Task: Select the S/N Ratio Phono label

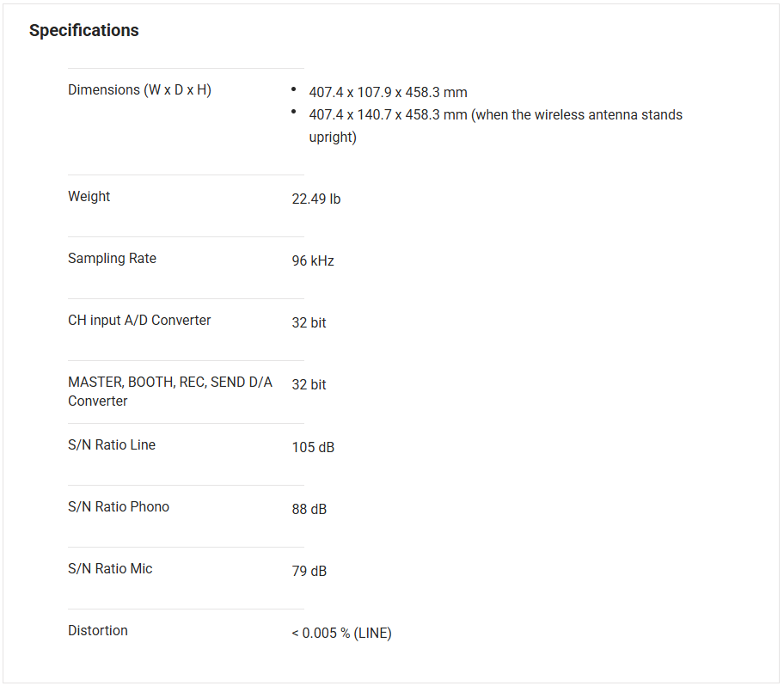Action: 119,507
